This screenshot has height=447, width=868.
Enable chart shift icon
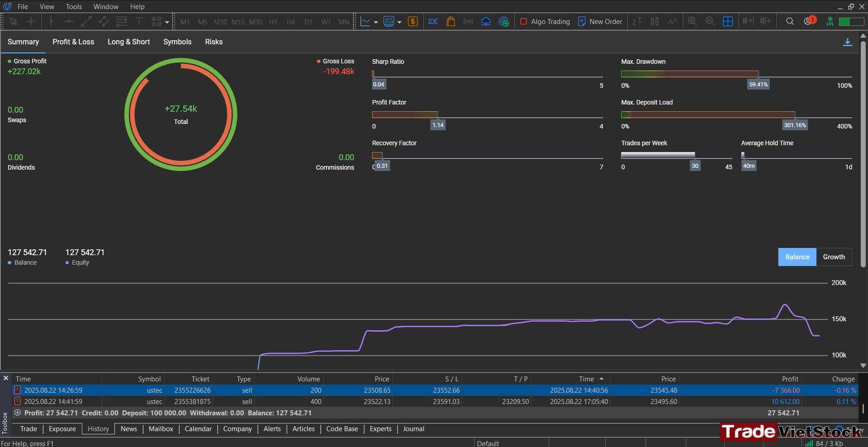(765, 21)
